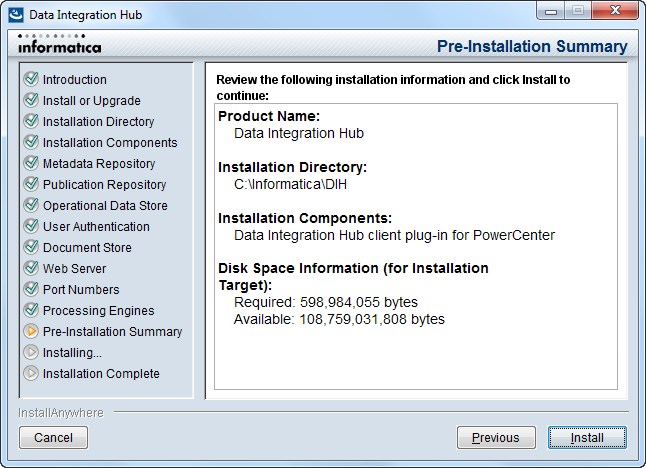
Task: Select the User Authentication step label
Action: (96, 227)
